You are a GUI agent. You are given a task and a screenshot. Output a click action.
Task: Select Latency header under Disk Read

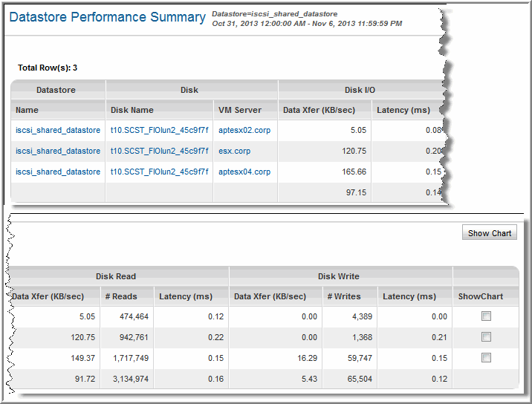[186, 296]
